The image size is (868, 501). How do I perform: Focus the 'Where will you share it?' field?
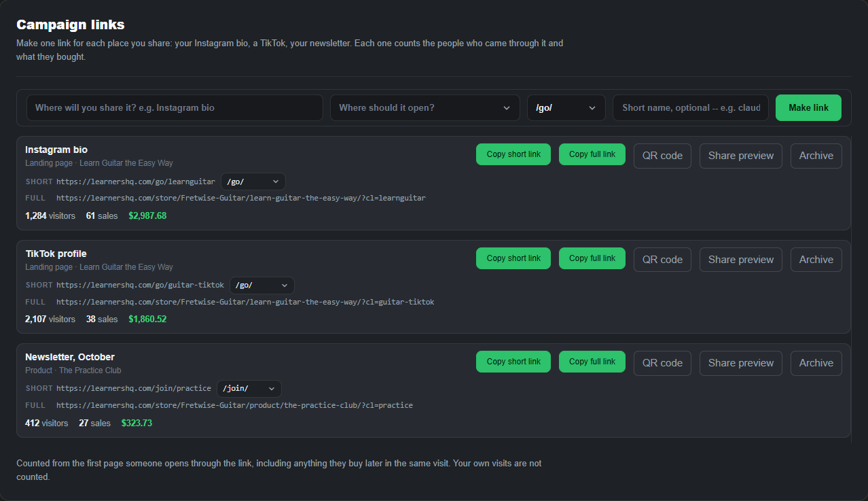point(175,107)
